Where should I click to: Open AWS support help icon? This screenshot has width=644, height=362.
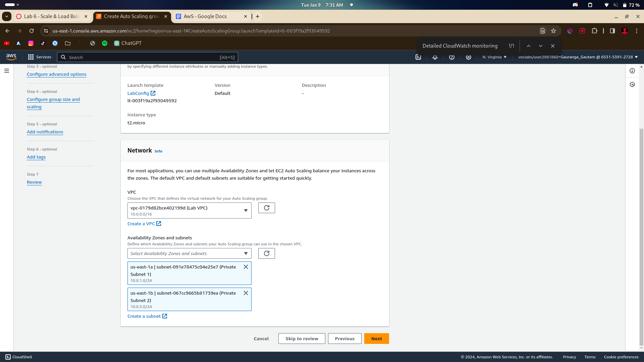click(x=452, y=57)
